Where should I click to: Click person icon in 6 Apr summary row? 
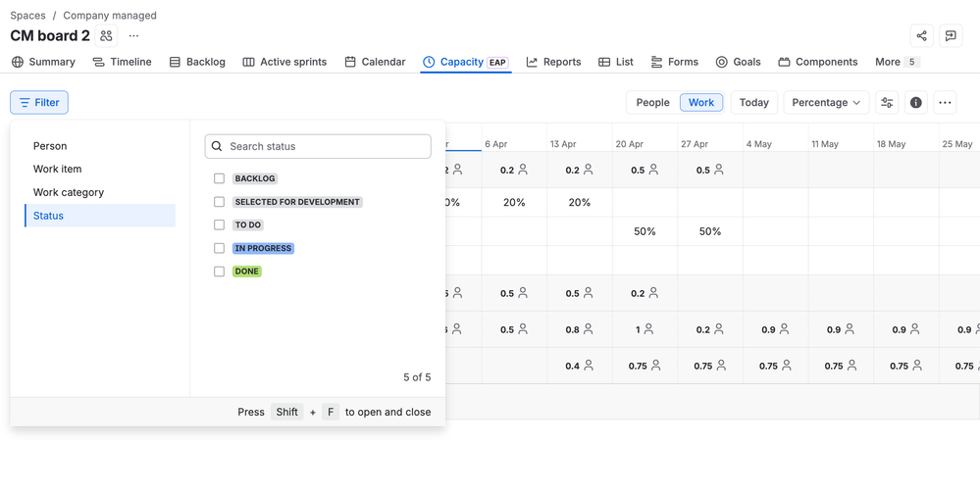click(523, 170)
